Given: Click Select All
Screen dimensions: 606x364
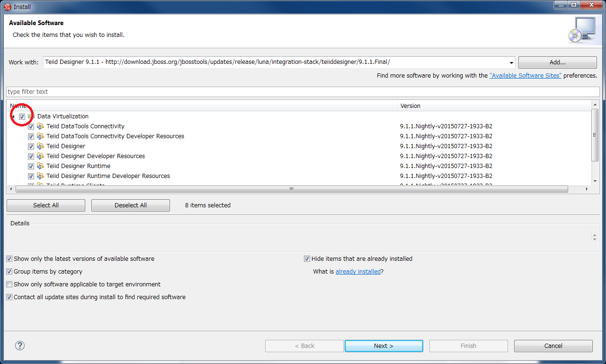Looking at the screenshot, I should pos(46,205).
